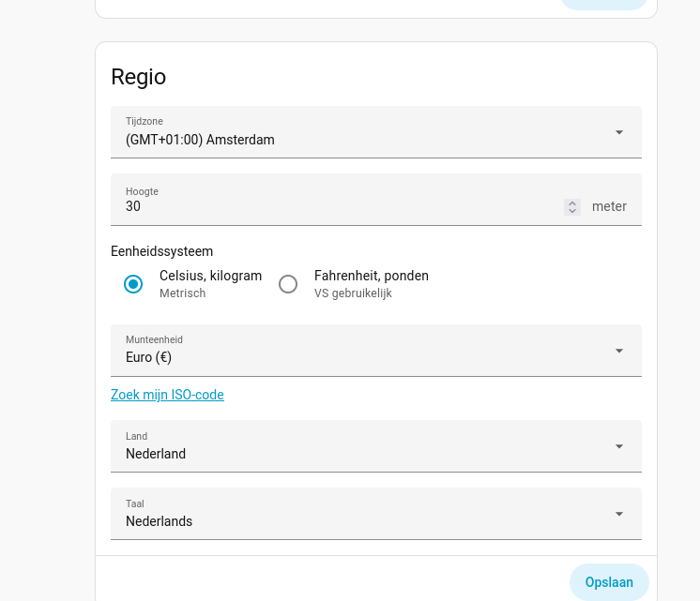Viewport: 700px width, 601px height.
Task: Increase Hoogte with the up stepper arrow
Action: click(x=572, y=203)
